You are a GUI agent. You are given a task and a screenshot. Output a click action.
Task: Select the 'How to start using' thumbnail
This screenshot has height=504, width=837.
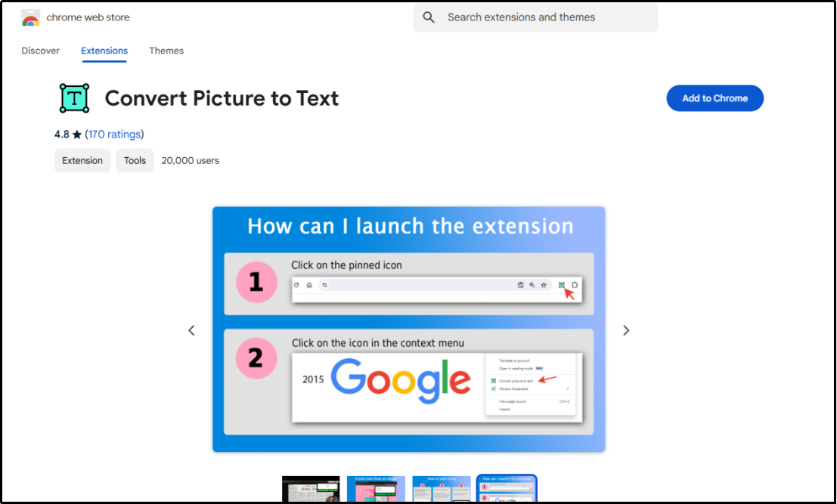click(x=442, y=490)
